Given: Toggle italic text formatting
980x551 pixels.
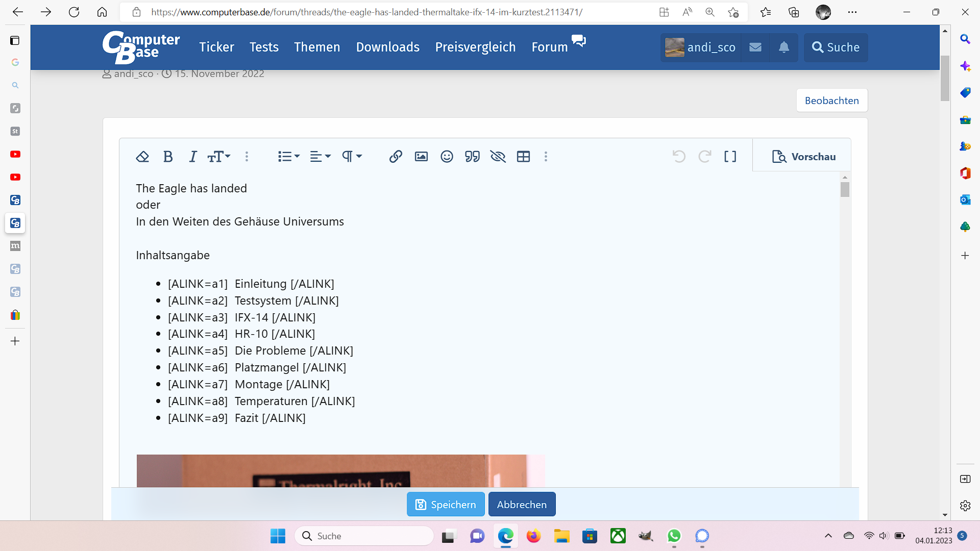Looking at the screenshot, I should coord(192,157).
